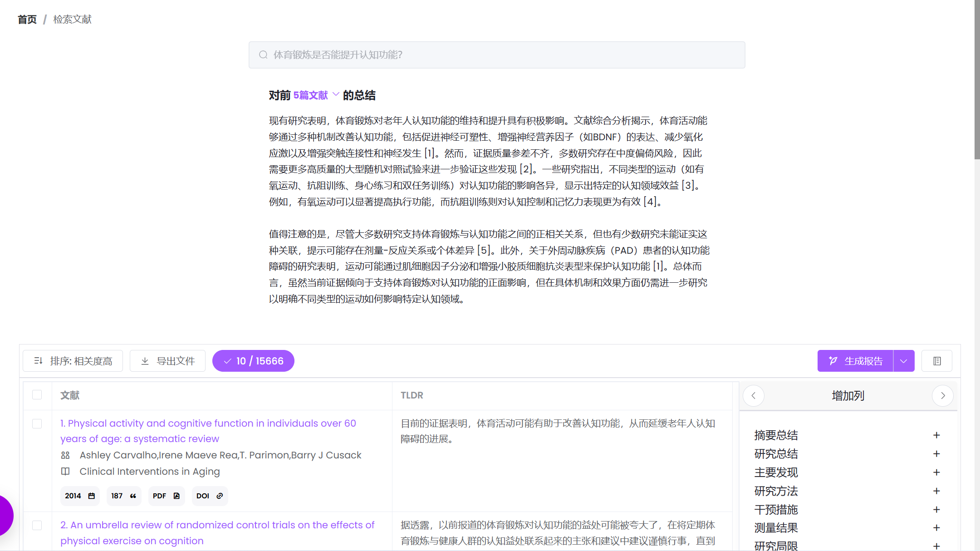Click the magnifier icon in the search bar

click(263, 54)
